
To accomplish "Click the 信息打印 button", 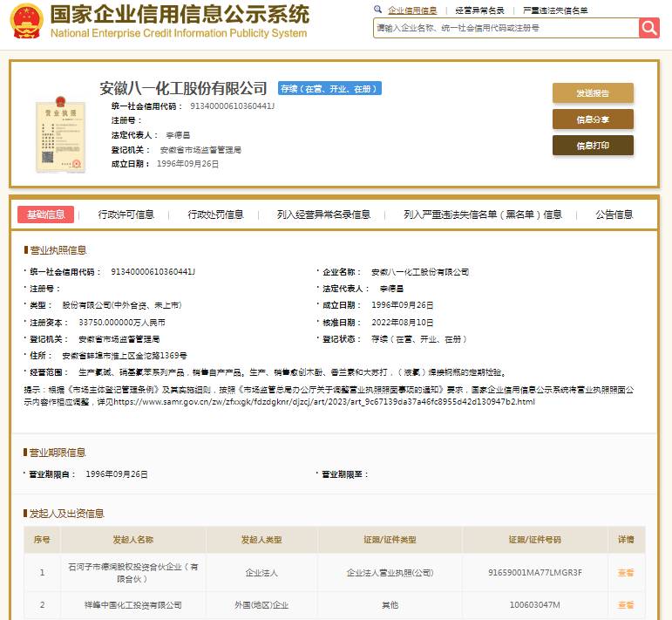I will point(593,146).
